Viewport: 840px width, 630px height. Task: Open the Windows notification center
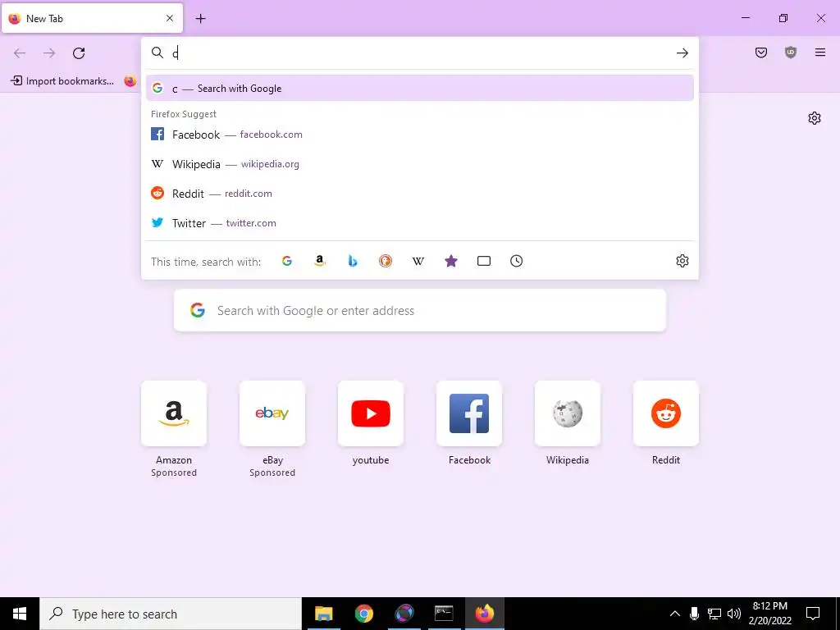[813, 614]
